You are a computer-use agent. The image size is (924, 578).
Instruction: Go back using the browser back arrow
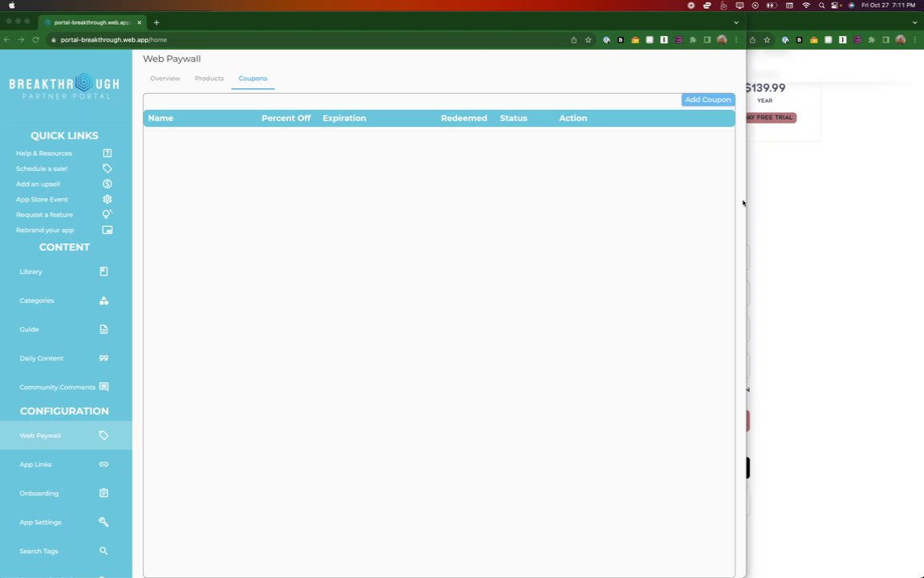pyautogui.click(x=6, y=39)
